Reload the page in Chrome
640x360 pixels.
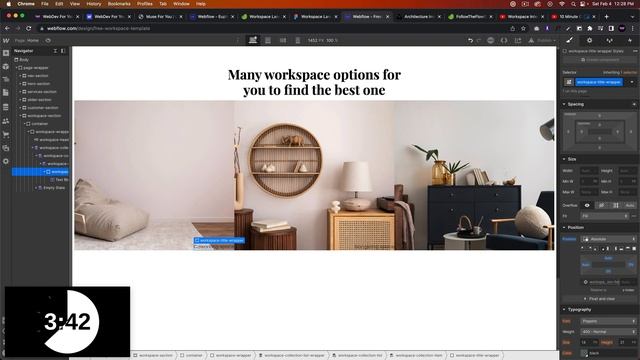[x=29, y=29]
